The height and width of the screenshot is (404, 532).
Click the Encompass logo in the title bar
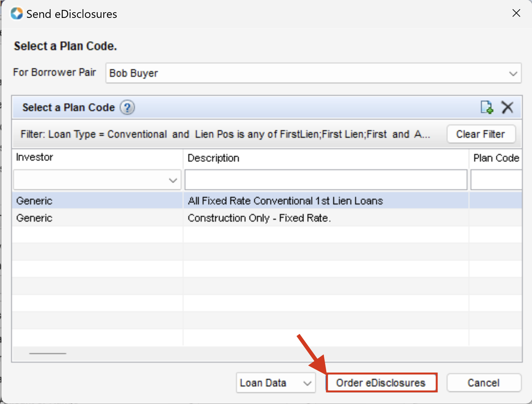17,14
